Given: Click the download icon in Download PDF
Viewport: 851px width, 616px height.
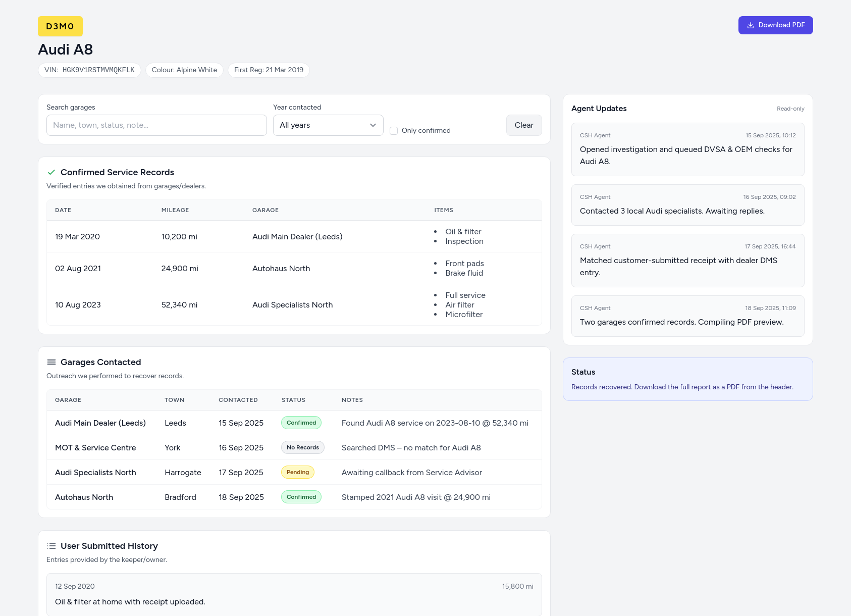Looking at the screenshot, I should coord(751,25).
